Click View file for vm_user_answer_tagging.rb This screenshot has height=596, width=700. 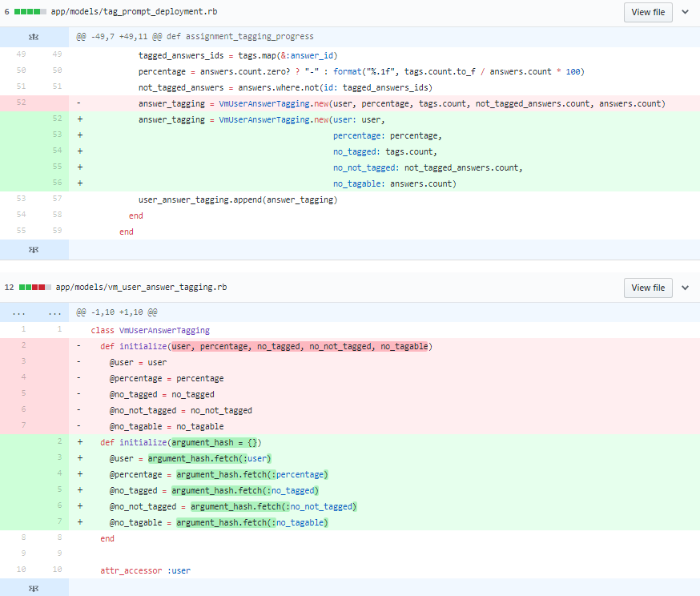(648, 288)
